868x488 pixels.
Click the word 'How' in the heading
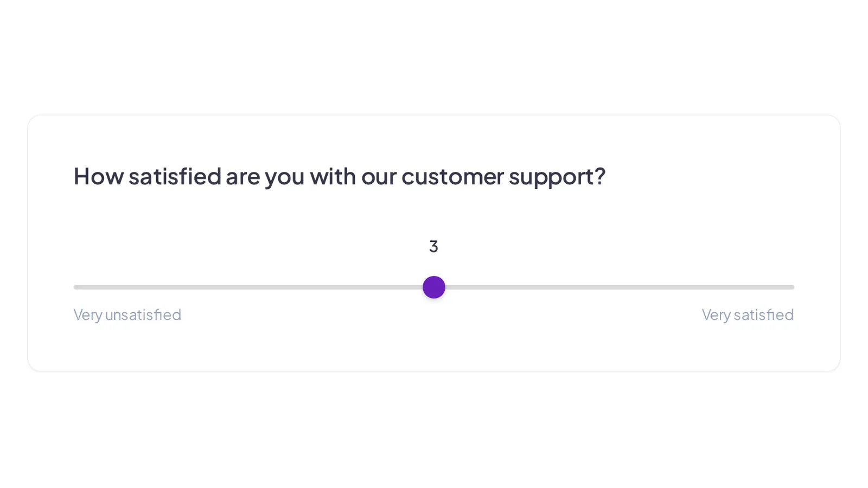pyautogui.click(x=99, y=176)
